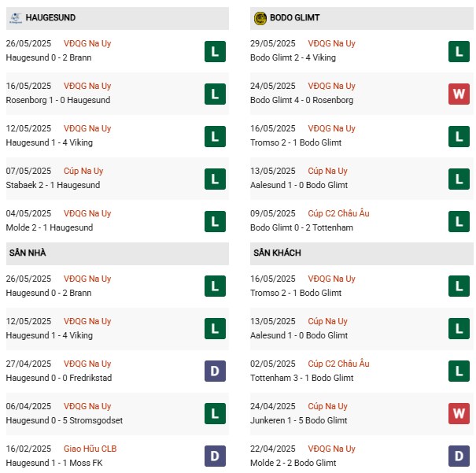Open the Molde 2 - 1 Haugesund match
Viewport: 476px width, 473px height.
(x=49, y=227)
